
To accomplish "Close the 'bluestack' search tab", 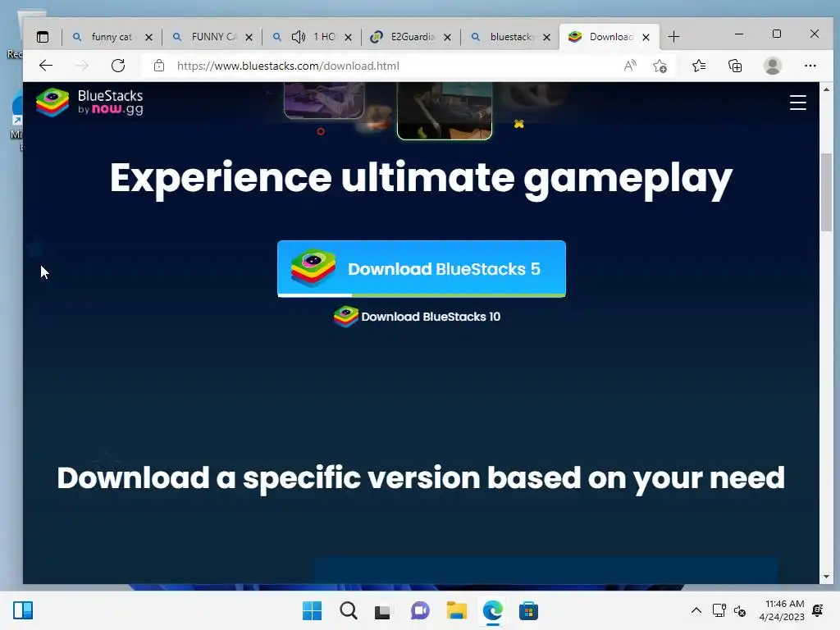I will tap(546, 38).
